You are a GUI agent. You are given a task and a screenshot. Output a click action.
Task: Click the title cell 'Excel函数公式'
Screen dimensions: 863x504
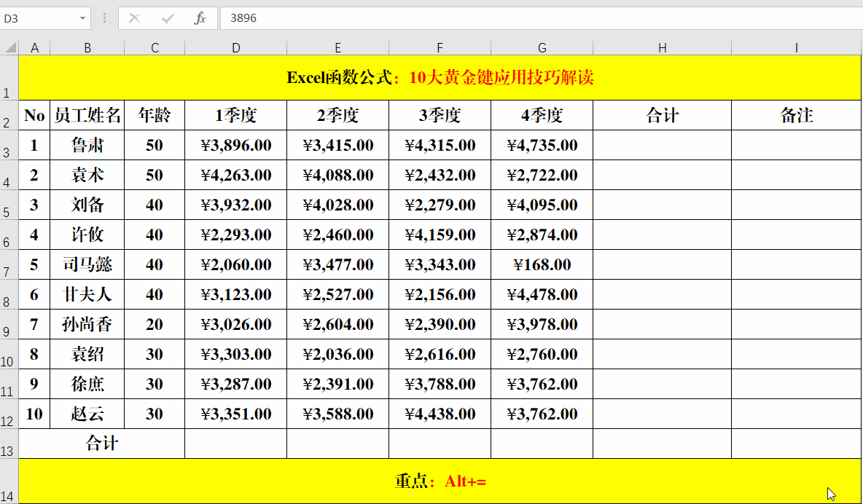[x=440, y=78]
